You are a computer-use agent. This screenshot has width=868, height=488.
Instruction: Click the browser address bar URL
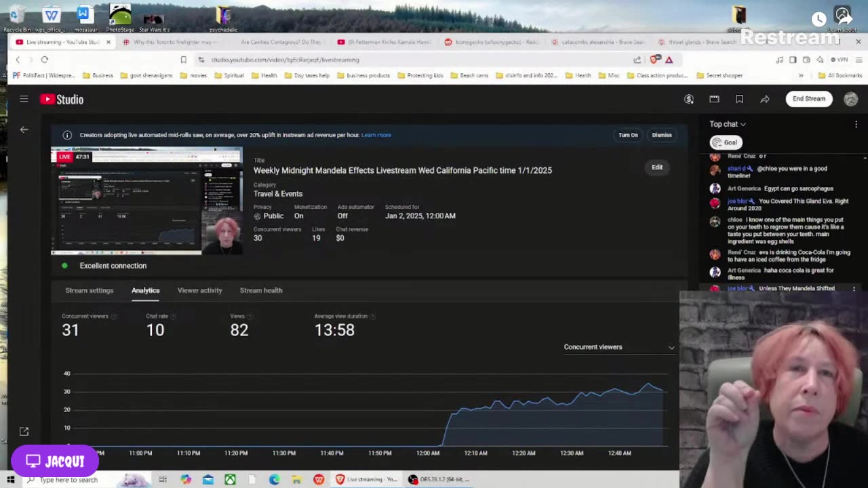(x=285, y=60)
